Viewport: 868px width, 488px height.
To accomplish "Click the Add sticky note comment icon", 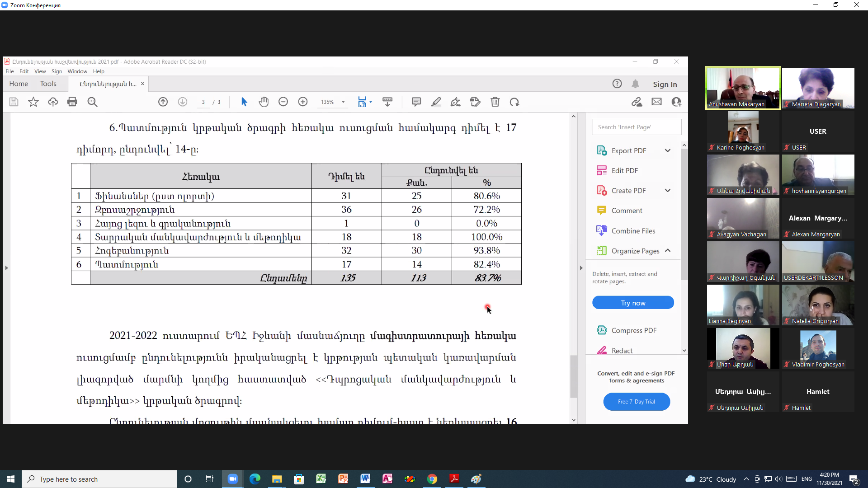I will pyautogui.click(x=416, y=102).
